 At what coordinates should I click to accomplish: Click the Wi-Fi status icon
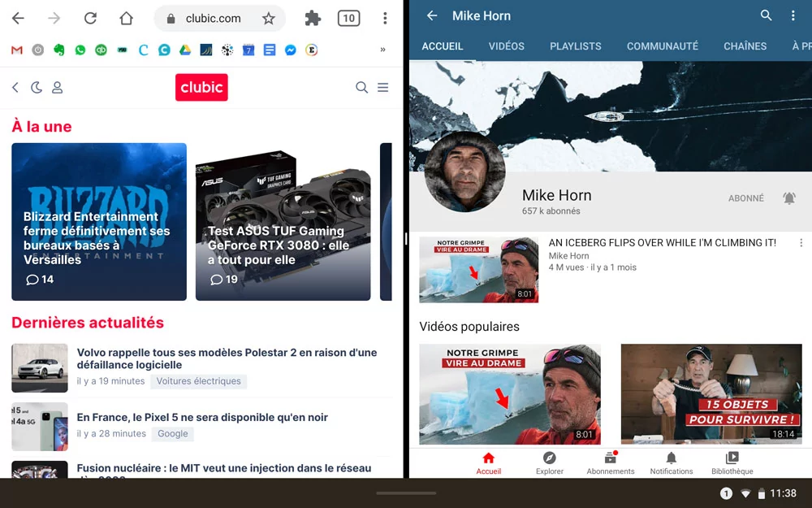(x=745, y=493)
